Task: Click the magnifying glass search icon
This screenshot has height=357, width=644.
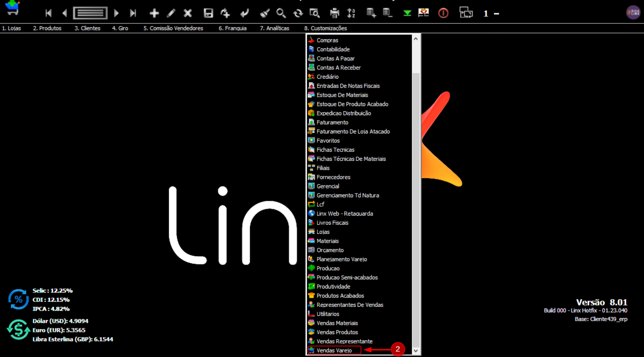Action: pyautogui.click(x=281, y=13)
